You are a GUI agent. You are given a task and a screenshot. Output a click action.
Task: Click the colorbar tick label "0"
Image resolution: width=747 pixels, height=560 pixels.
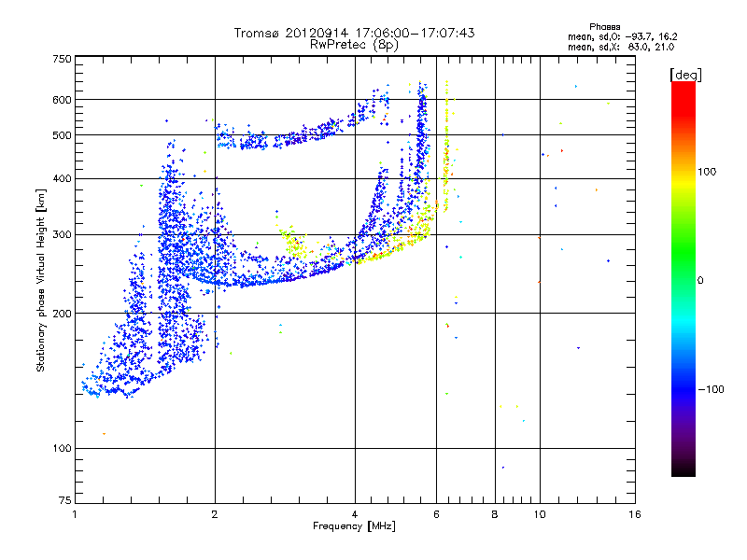(700, 281)
